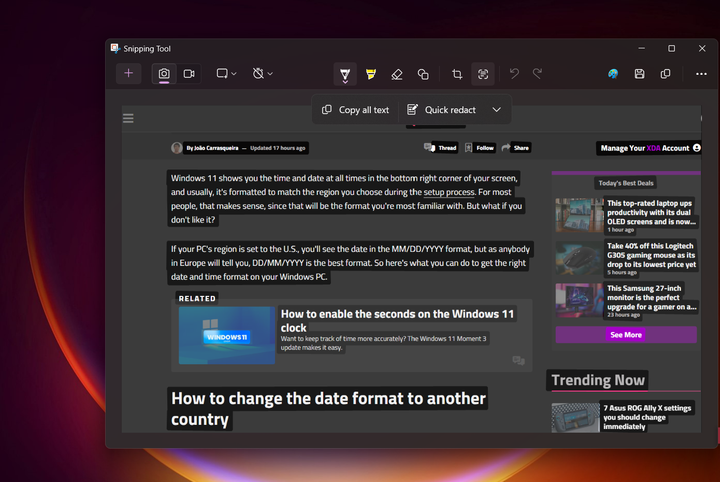Copy the snip to clipboard
This screenshot has height=482, width=720.
pyautogui.click(x=665, y=74)
